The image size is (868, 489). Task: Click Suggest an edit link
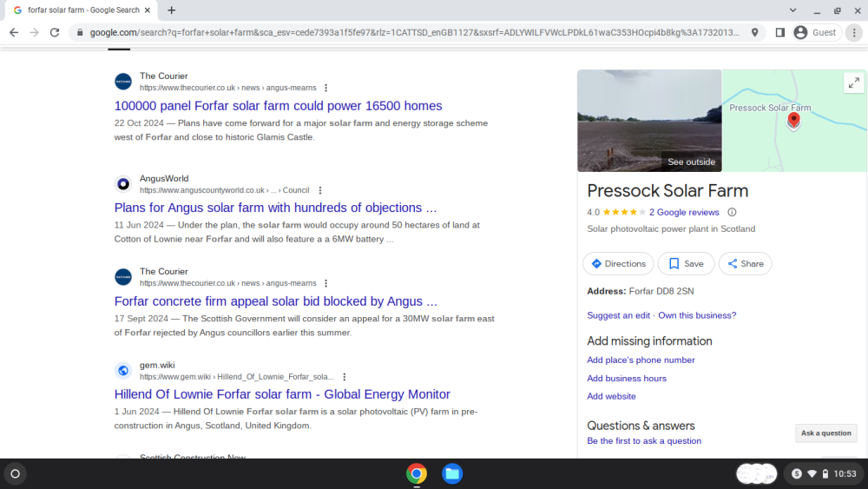pos(618,315)
